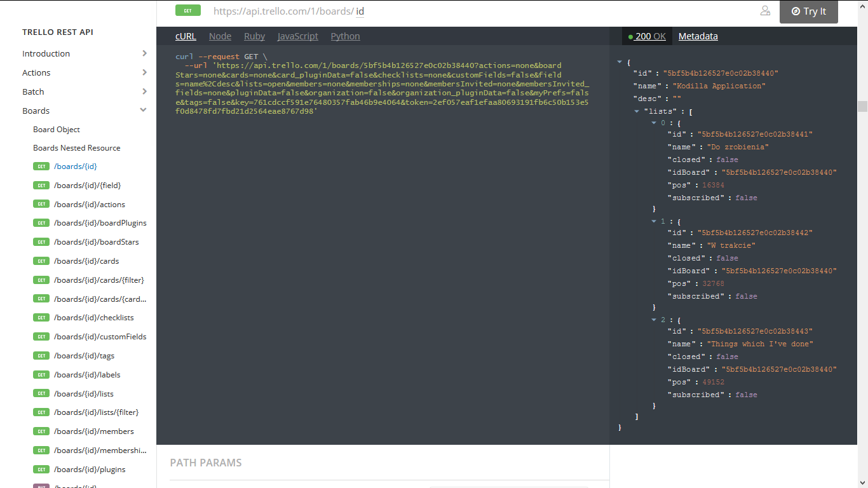This screenshot has width=868, height=488.
Task: Click the PATH PARAMS heading
Action: pos(206,463)
